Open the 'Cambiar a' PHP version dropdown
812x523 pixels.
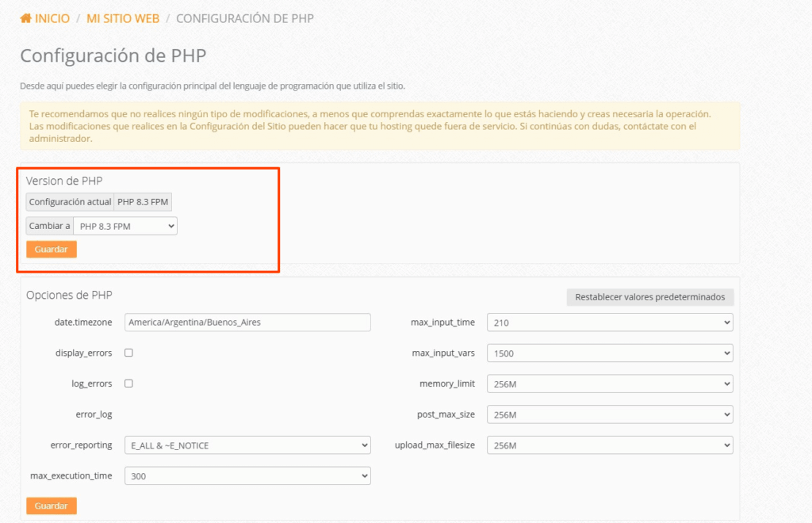[x=125, y=226]
